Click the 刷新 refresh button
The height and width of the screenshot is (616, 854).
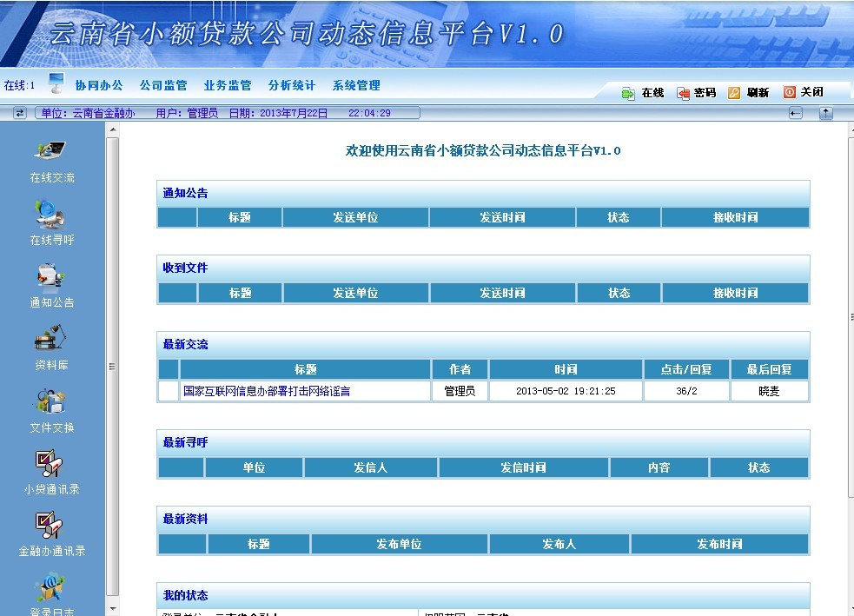pos(749,93)
